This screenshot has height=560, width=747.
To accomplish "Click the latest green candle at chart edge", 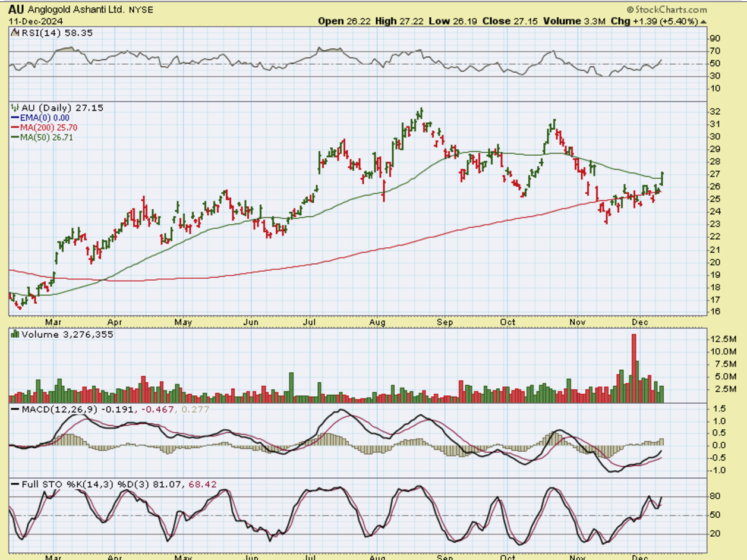I will pos(662,179).
